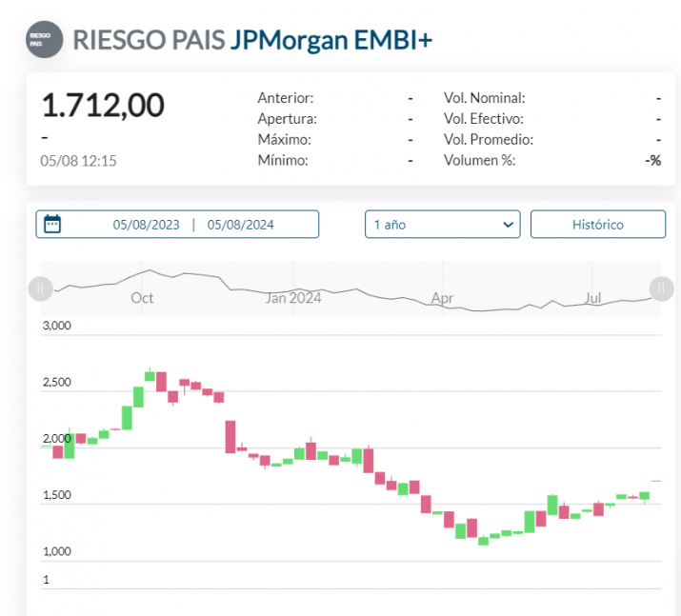Click the 3,000 y-axis label

point(57,326)
